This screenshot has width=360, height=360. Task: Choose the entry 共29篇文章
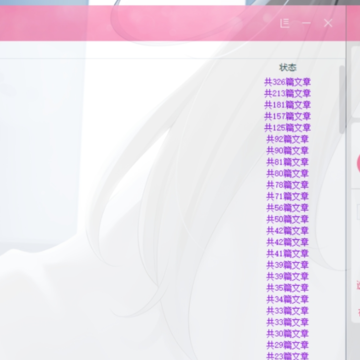click(x=288, y=345)
